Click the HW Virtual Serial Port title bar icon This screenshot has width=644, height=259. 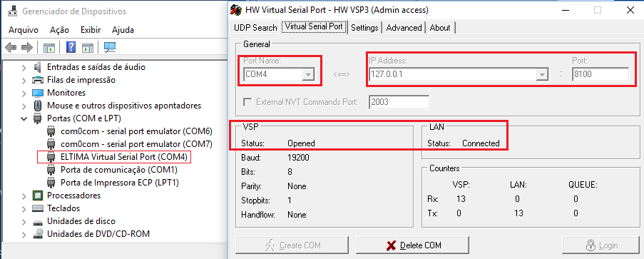236,10
